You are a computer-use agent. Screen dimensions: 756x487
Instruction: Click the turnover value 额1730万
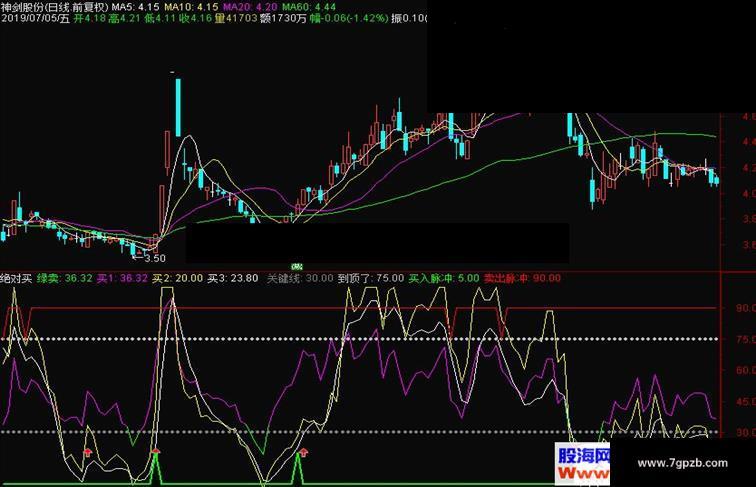(283, 19)
